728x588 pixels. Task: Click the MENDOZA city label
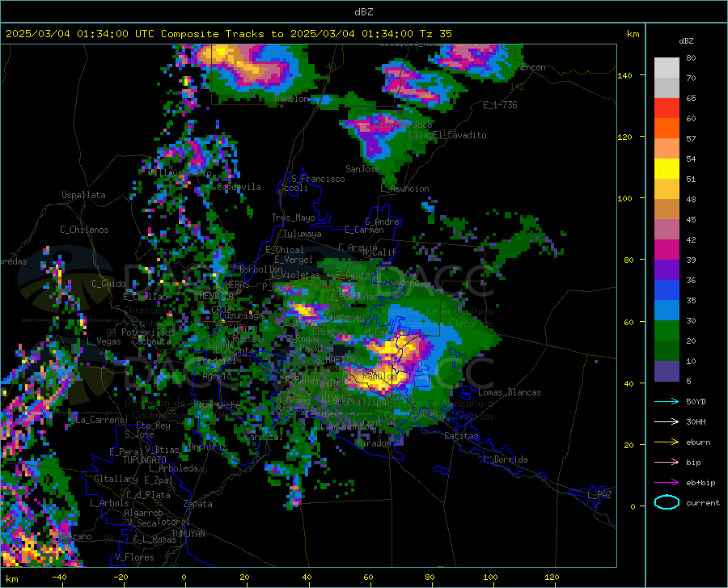[x=216, y=296]
